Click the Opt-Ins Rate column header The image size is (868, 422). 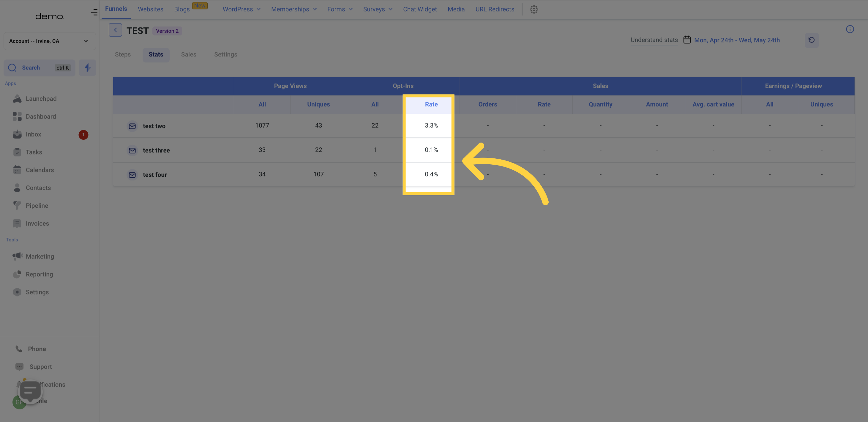(x=431, y=105)
